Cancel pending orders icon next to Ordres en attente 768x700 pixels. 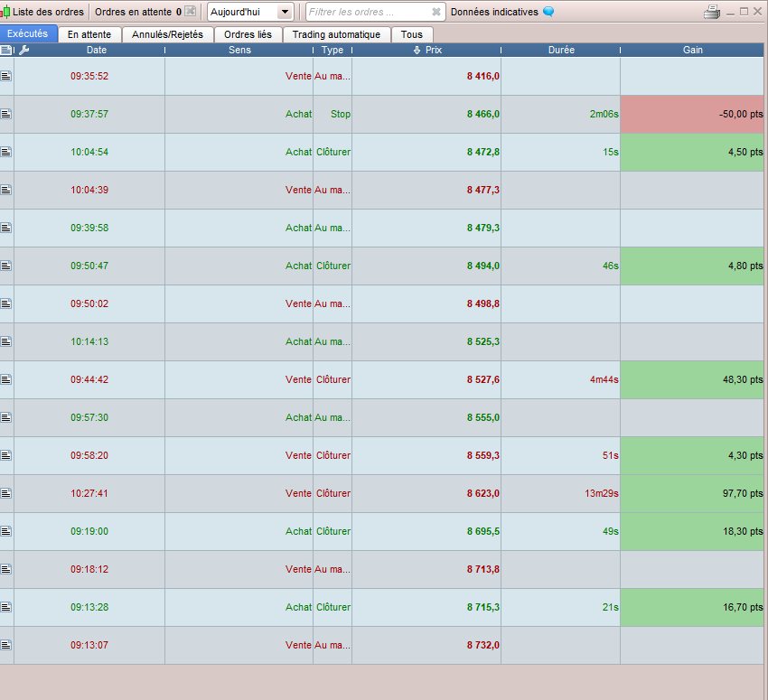pyautogui.click(x=191, y=11)
